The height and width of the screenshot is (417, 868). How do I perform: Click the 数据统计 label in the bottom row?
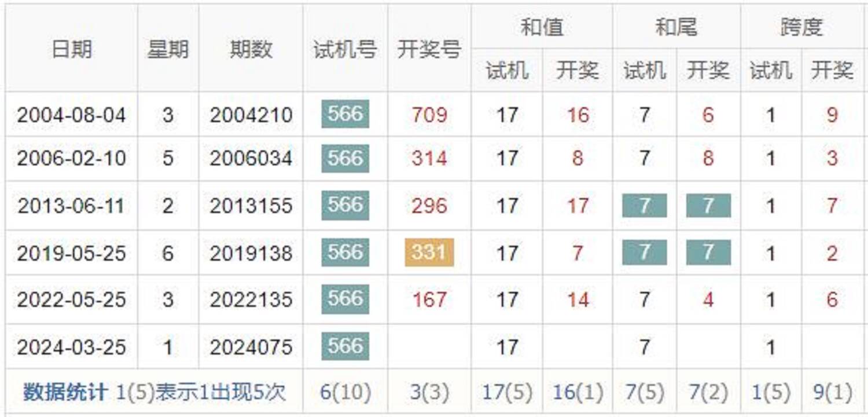pos(65,392)
